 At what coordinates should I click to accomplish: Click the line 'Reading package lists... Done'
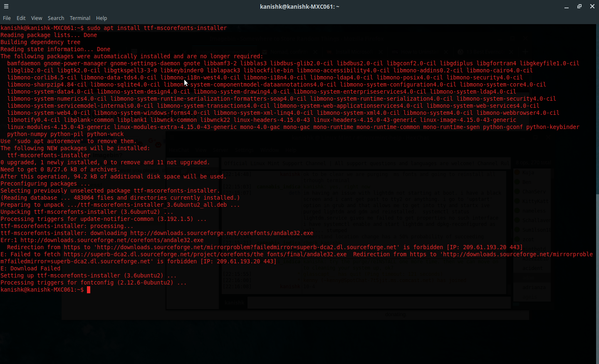[49, 35]
